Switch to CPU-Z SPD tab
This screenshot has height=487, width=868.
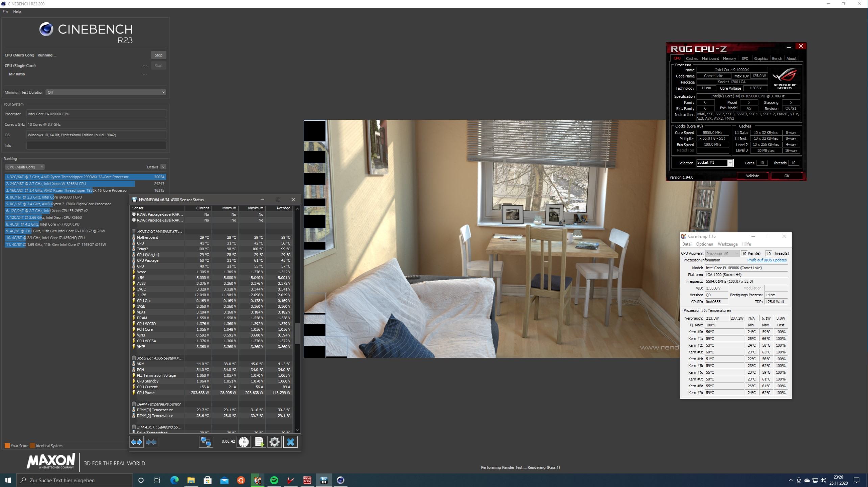[x=745, y=59]
